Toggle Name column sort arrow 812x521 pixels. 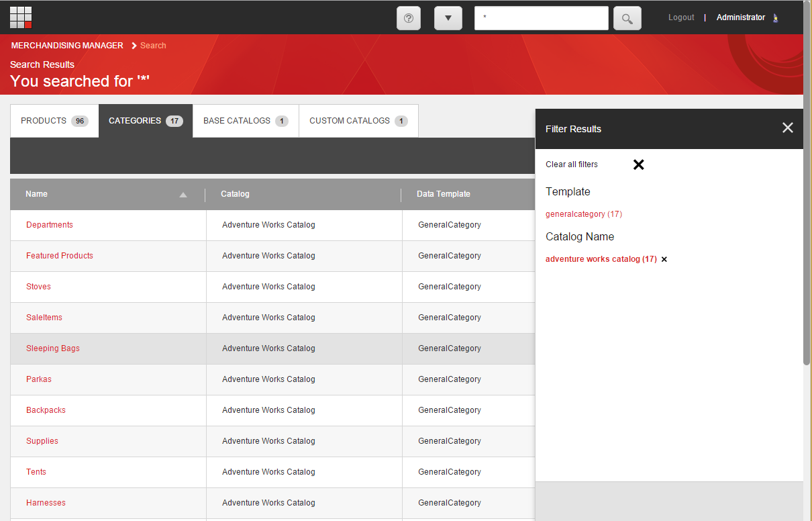(x=183, y=195)
